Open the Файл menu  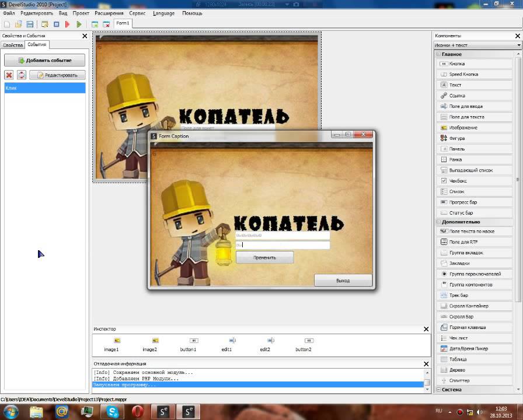pyautogui.click(x=9, y=13)
